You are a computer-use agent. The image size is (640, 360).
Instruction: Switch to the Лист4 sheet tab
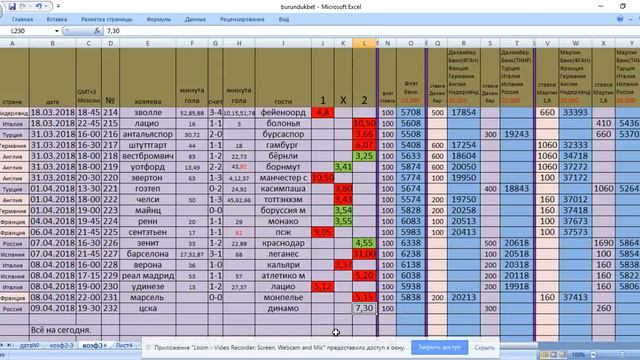click(x=124, y=345)
